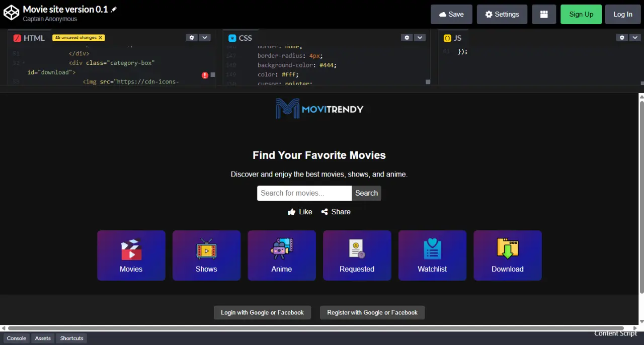Open the Anime category icon
The width and height of the screenshot is (644, 345).
point(282,249)
